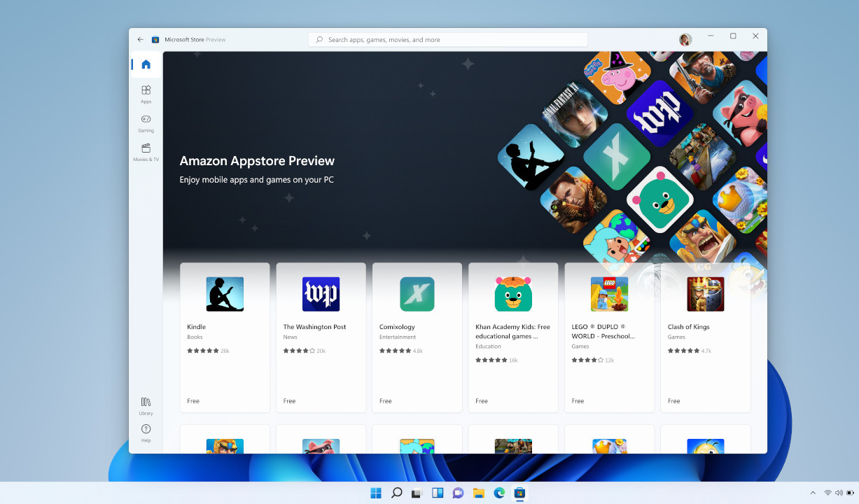Open the Wi-Fi network tray icon

(827, 493)
